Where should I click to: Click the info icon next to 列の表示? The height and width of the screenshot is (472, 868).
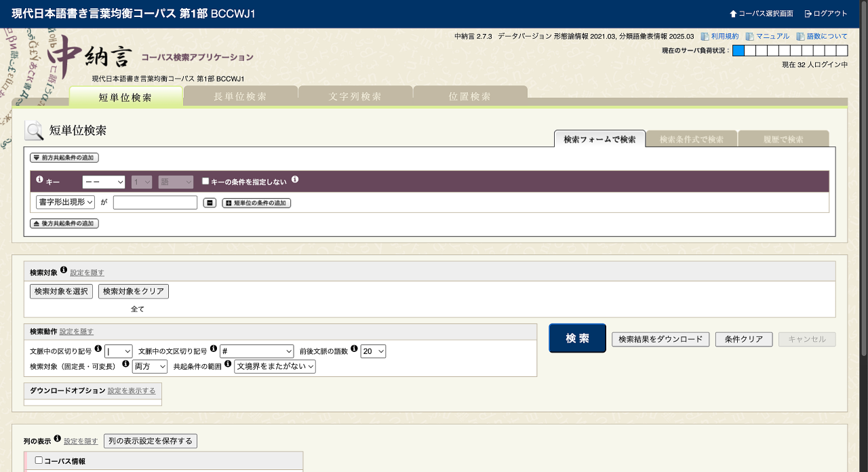pos(58,438)
